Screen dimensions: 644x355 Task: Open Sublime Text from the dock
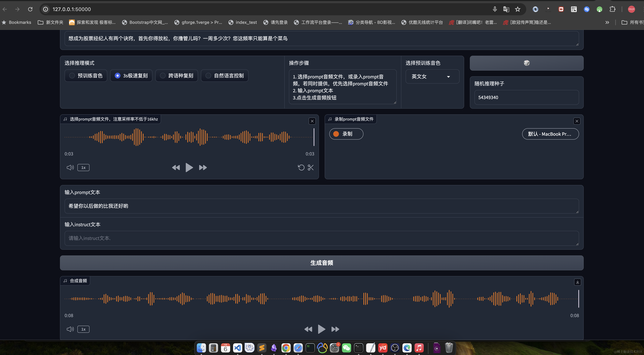click(262, 348)
